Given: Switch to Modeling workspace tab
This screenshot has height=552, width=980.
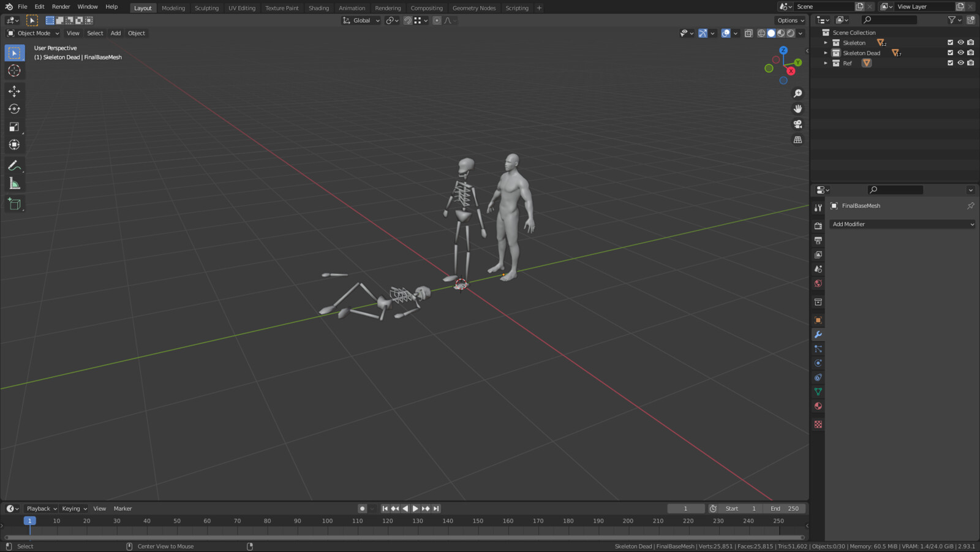Looking at the screenshot, I should (x=173, y=8).
